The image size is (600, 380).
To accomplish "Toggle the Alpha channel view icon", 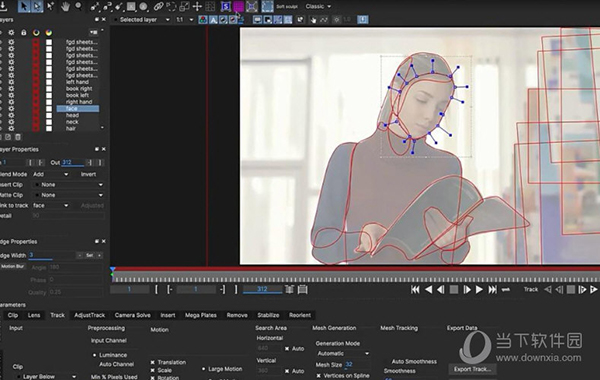I will click(213, 20).
